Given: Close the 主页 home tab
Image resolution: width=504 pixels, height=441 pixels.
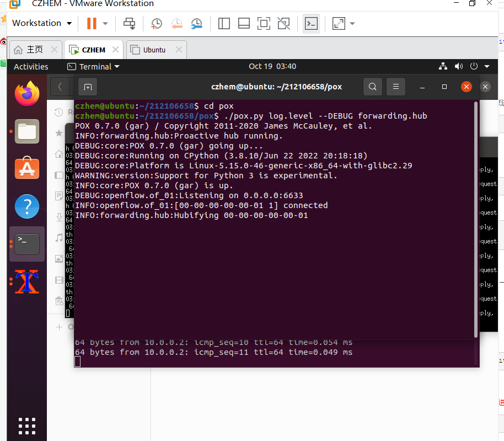Looking at the screenshot, I should [55, 50].
